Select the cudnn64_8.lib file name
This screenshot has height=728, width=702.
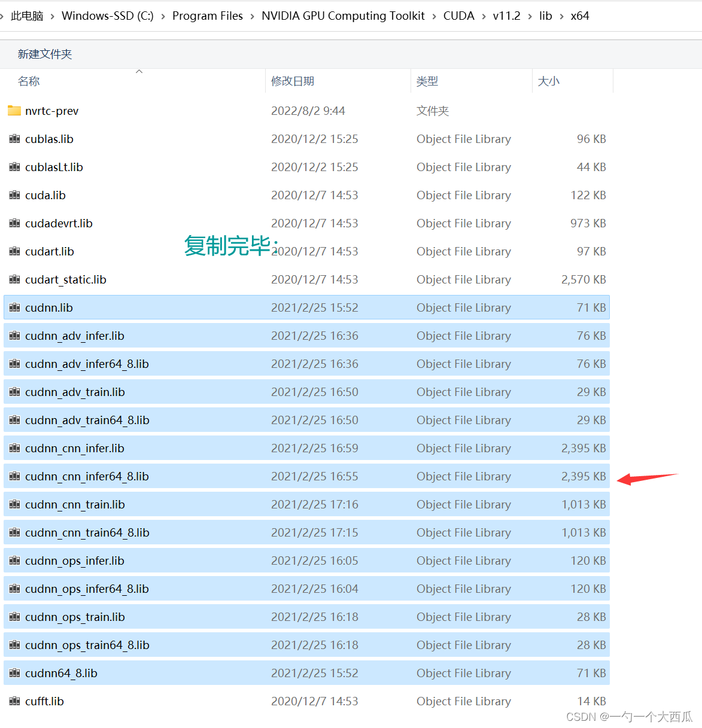61,673
